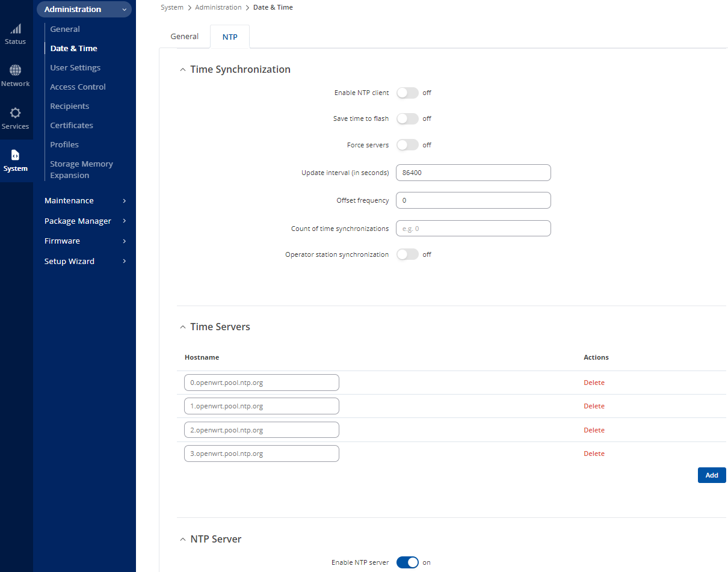
Task: Expand the Firmware menu
Action: [x=62, y=241]
